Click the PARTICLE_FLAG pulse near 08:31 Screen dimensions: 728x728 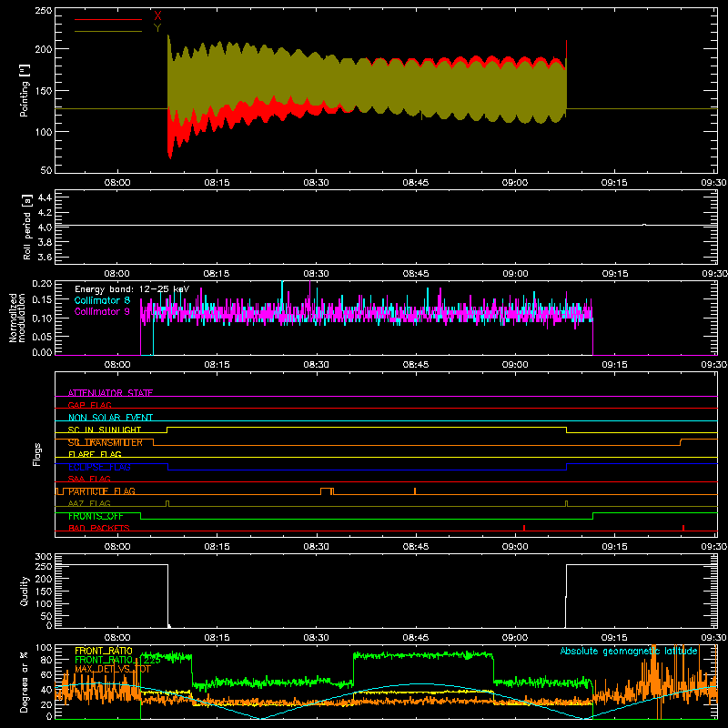pyautogui.click(x=327, y=491)
